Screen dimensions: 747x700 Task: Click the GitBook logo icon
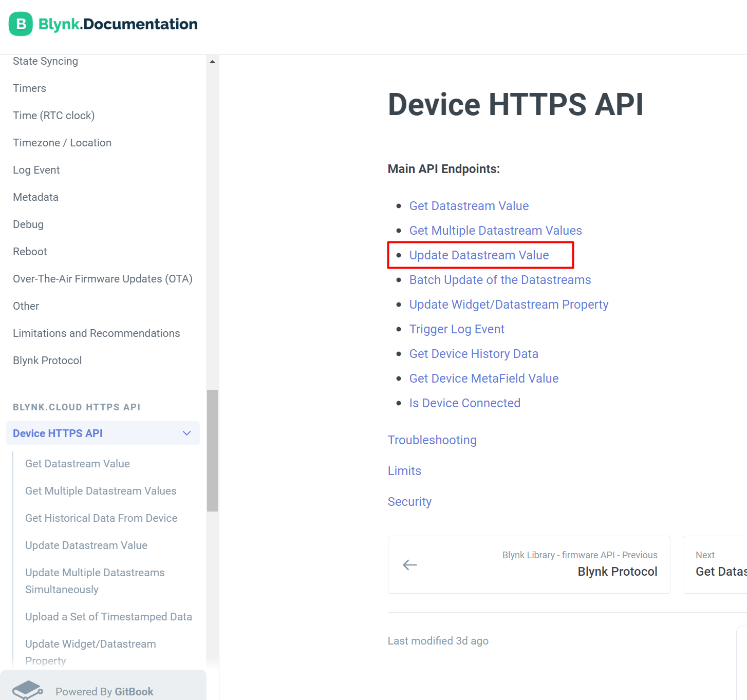27,690
